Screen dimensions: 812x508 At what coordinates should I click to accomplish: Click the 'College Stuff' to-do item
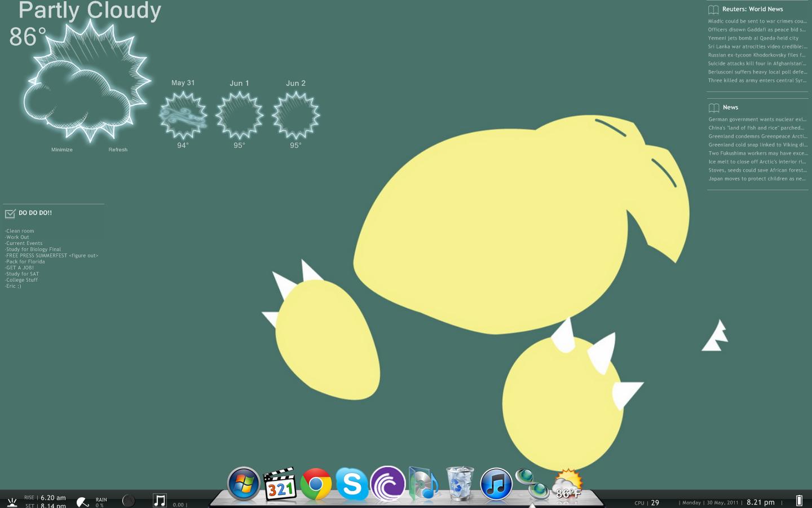(x=21, y=280)
